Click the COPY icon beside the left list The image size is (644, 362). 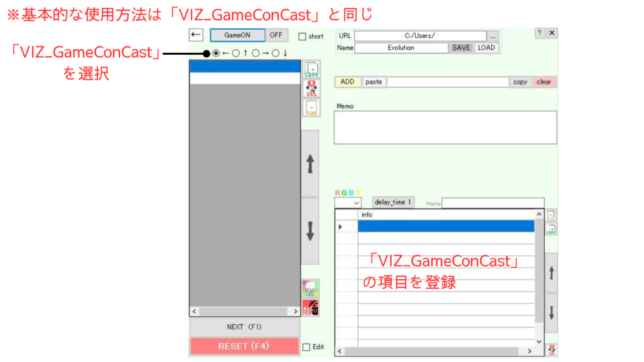click(311, 69)
